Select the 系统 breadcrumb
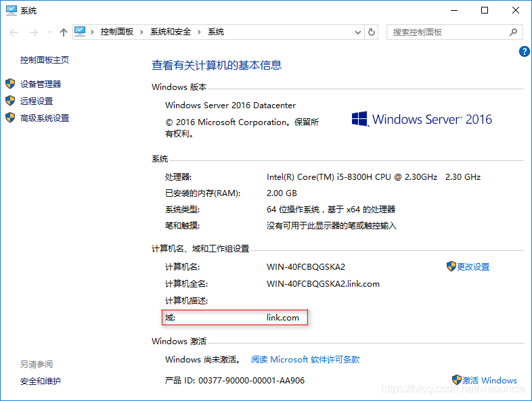This screenshot has width=532, height=401. (x=216, y=32)
